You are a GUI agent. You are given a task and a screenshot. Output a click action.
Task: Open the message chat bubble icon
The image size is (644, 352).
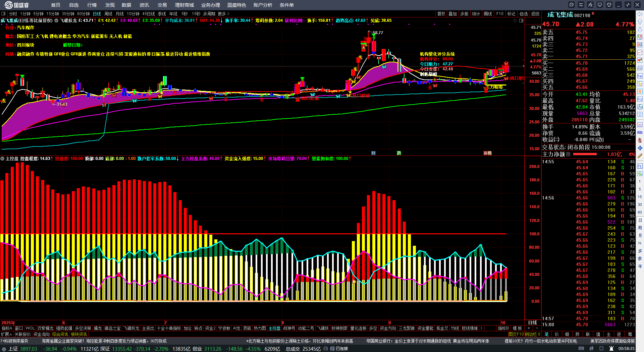click(572, 5)
